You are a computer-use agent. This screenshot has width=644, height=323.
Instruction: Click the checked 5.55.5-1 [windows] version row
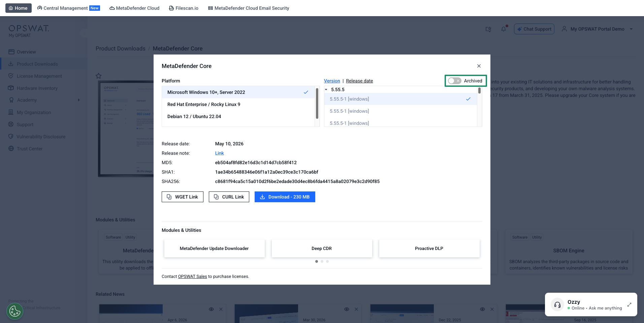(x=400, y=99)
